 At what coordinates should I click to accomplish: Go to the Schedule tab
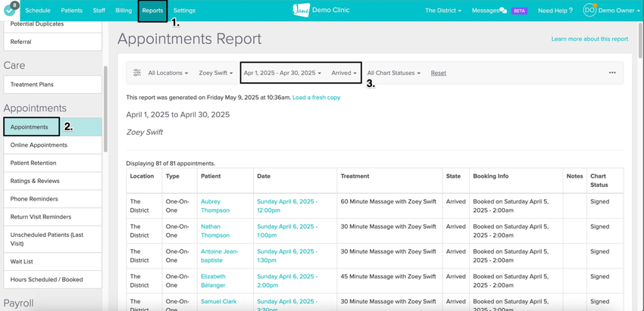tap(38, 11)
